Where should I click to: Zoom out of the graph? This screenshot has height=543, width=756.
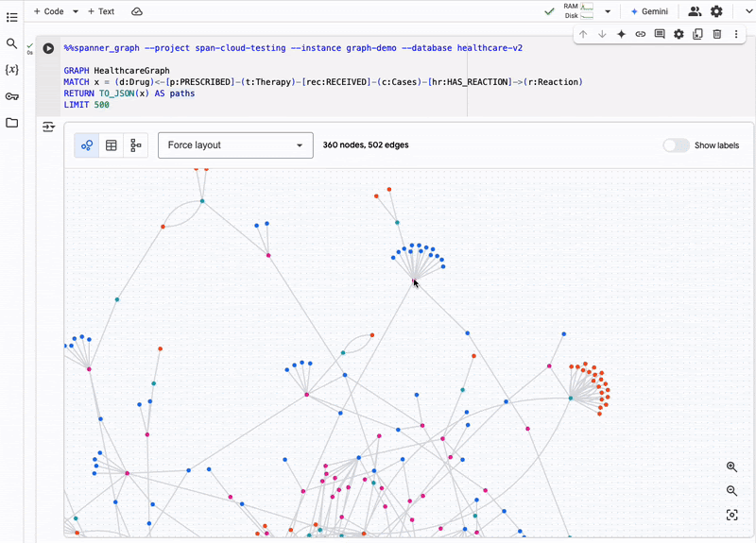(x=731, y=491)
